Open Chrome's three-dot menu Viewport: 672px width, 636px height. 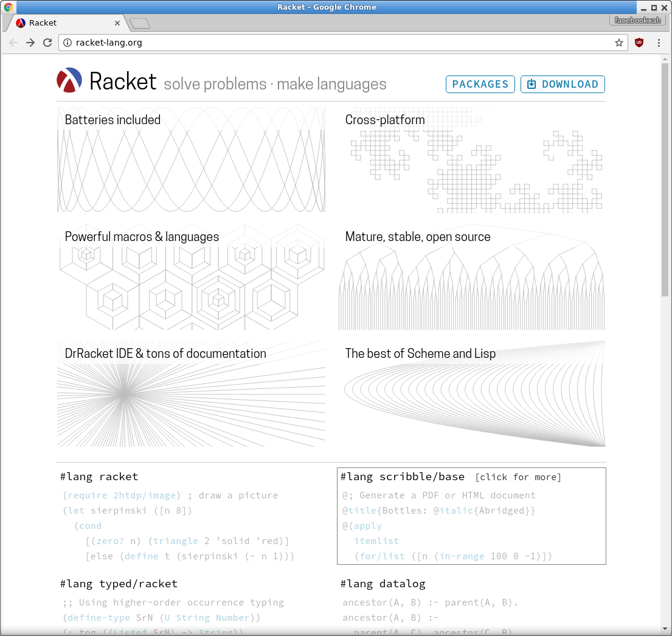[659, 43]
